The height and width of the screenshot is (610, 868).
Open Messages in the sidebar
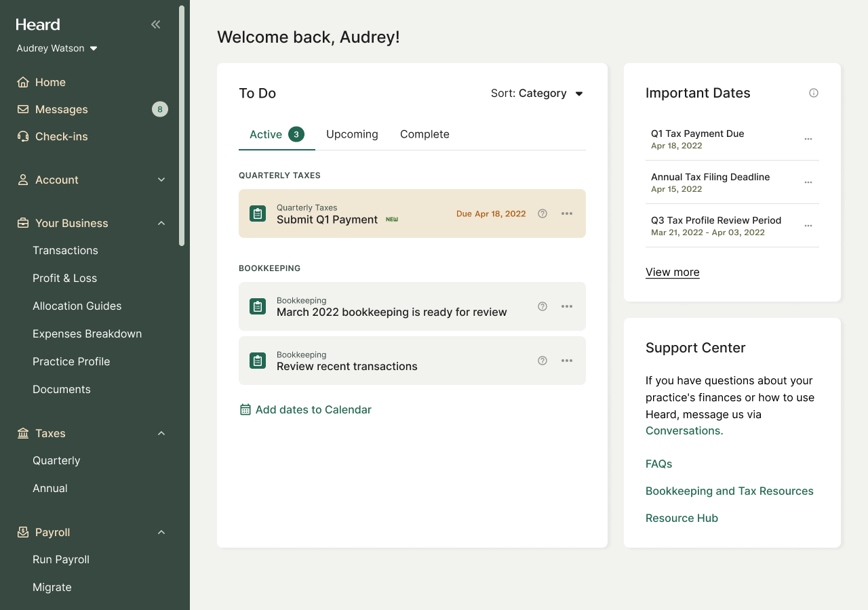(x=62, y=109)
